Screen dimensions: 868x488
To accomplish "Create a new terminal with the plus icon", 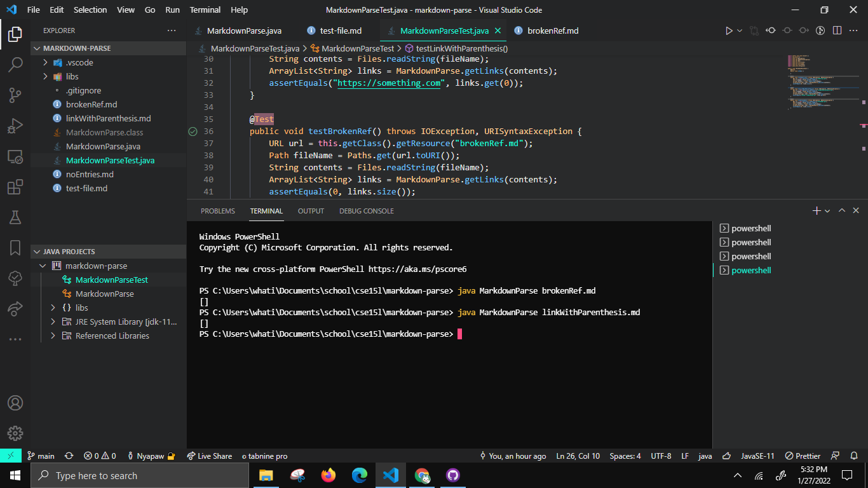I will (817, 210).
